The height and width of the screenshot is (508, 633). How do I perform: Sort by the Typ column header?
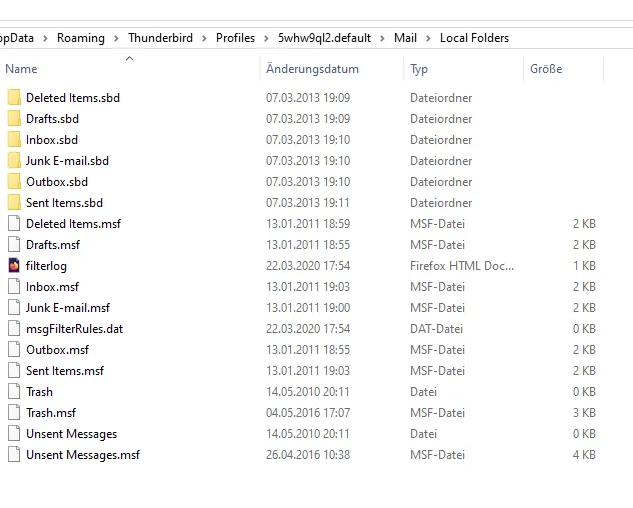(419, 69)
